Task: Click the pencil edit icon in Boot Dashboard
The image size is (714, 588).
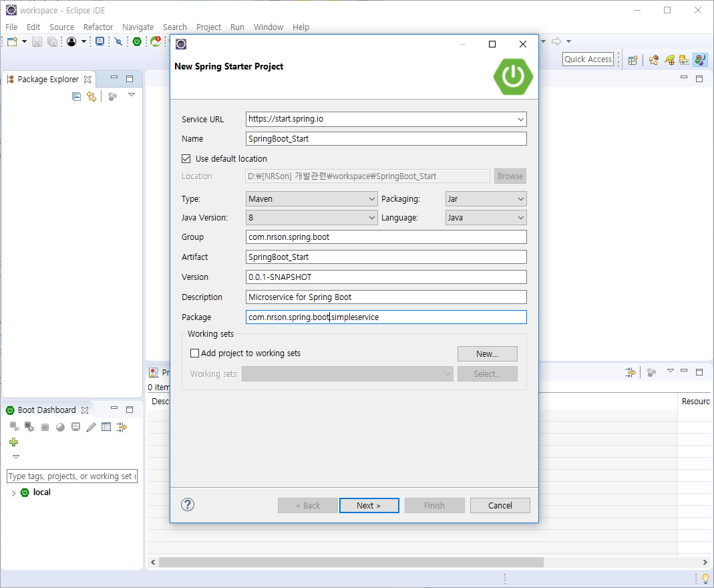Action: coord(91,427)
